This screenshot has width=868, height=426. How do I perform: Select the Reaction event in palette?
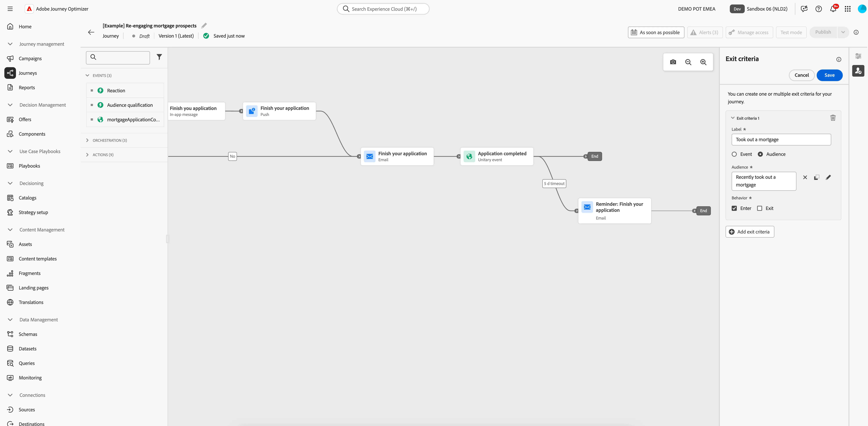pos(125,91)
